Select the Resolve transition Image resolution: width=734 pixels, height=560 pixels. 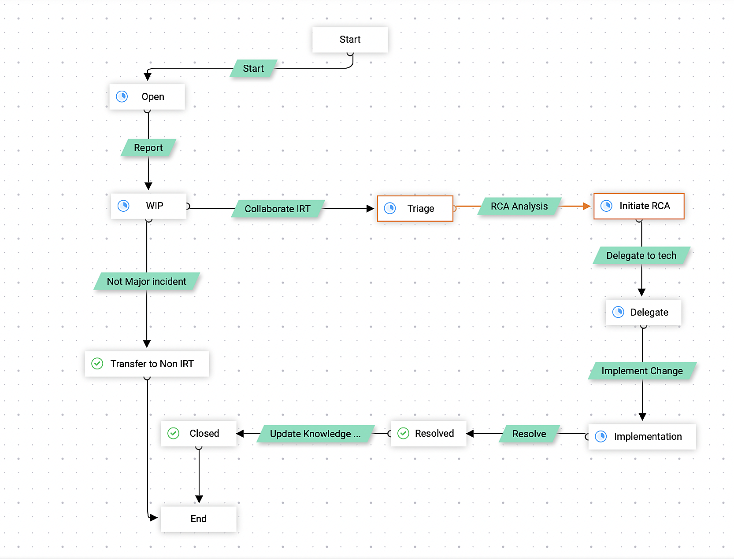529,434
